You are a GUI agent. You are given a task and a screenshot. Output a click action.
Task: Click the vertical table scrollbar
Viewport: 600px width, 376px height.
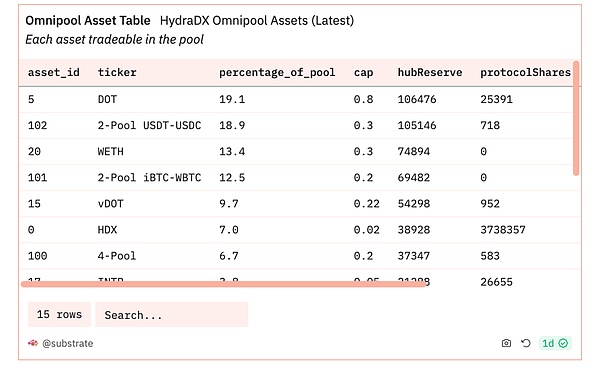pos(576,118)
